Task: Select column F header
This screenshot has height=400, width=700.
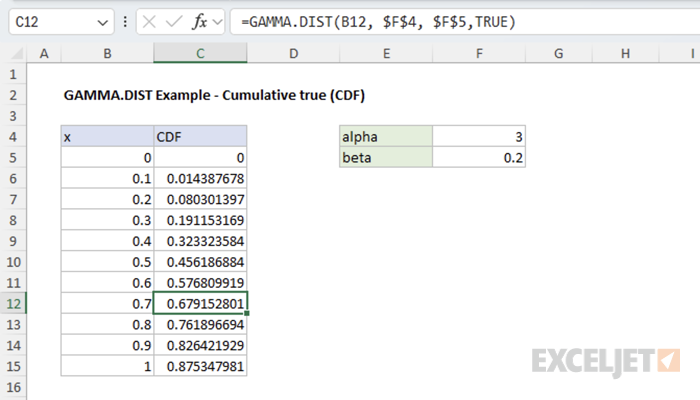Action: coord(479,54)
